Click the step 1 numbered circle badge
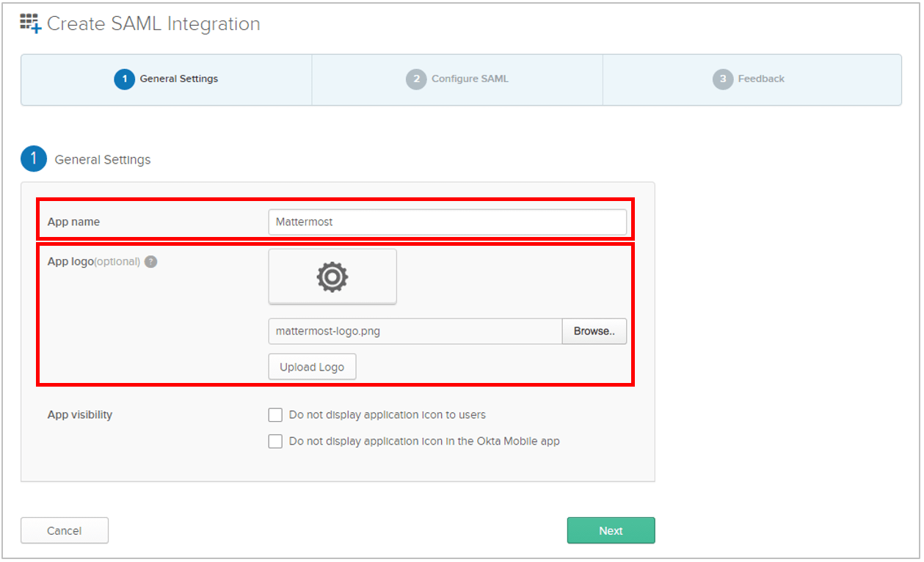Image resolution: width=924 pixels, height=562 pixels. [123, 79]
